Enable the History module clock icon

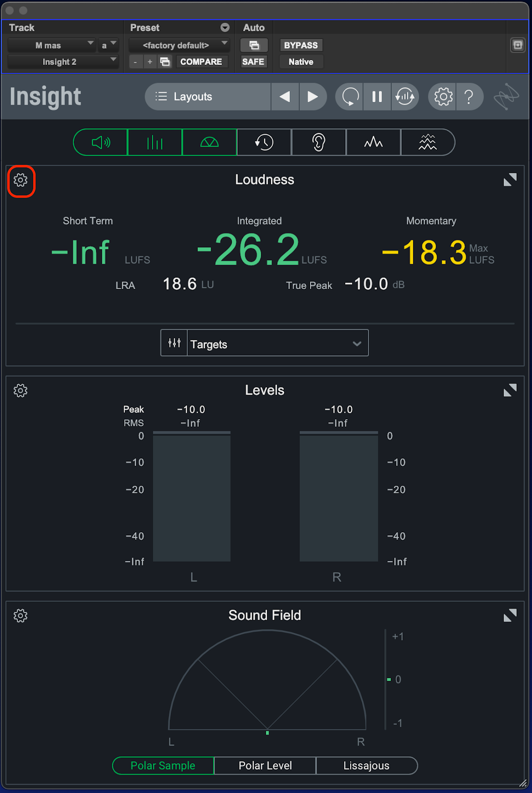(x=264, y=143)
